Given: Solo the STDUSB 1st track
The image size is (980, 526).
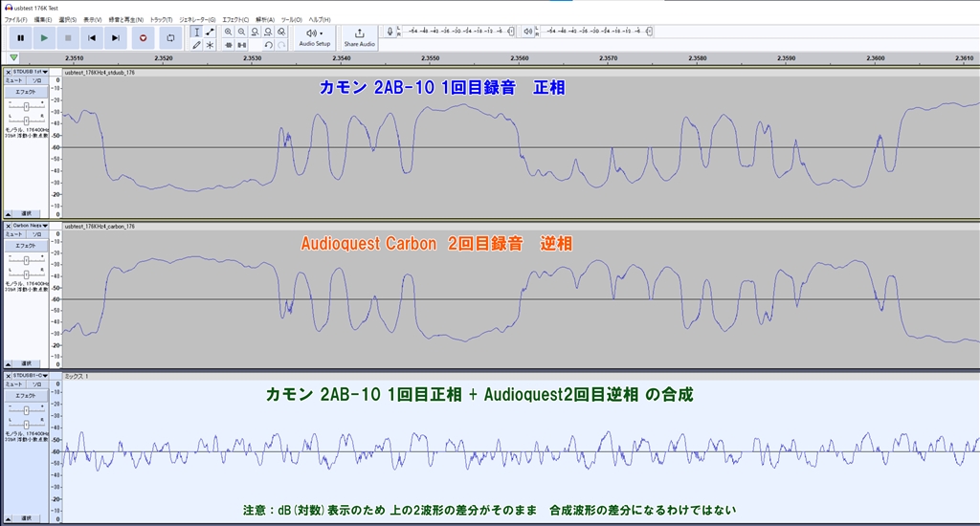Looking at the screenshot, I should [x=37, y=80].
